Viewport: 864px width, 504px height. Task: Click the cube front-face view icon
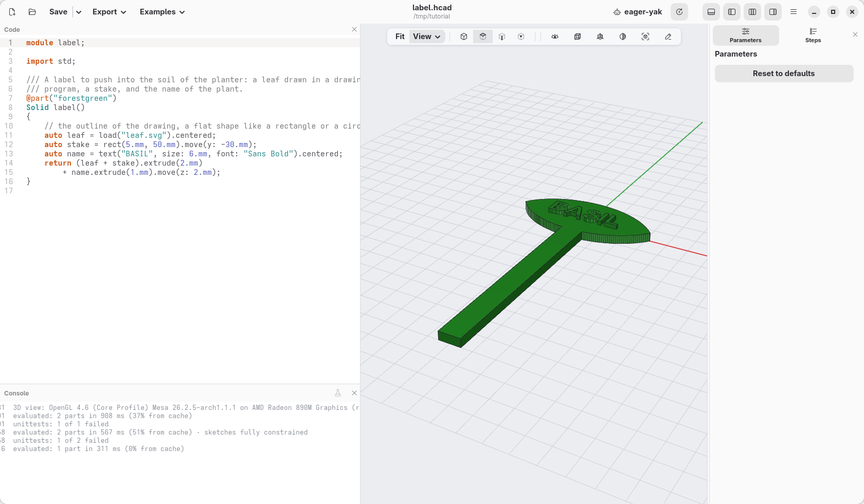pyautogui.click(x=502, y=37)
